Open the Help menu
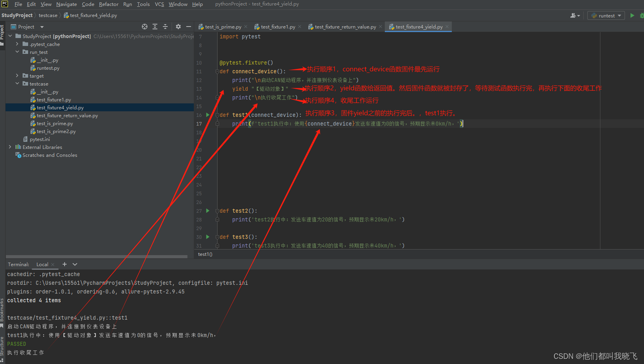This screenshot has height=364, width=644. click(197, 4)
